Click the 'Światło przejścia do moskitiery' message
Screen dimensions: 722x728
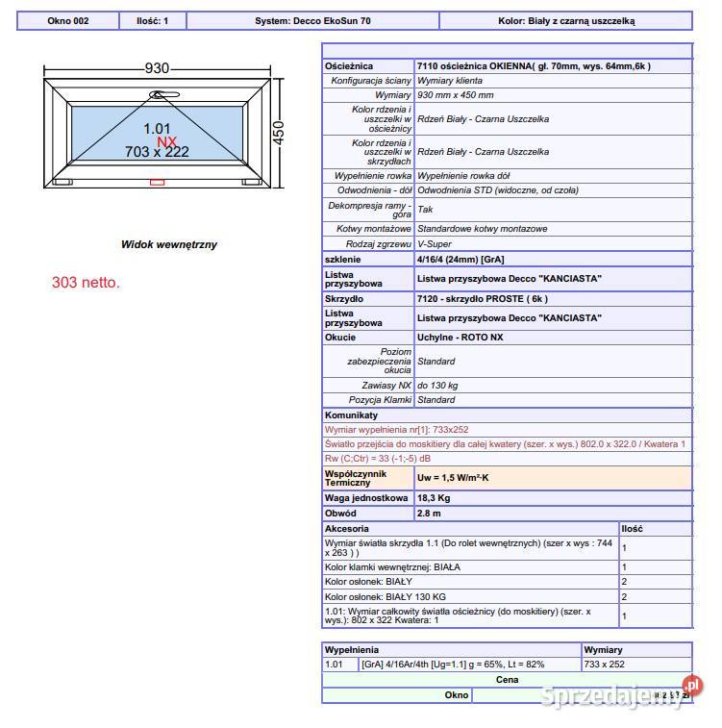[x=505, y=444]
